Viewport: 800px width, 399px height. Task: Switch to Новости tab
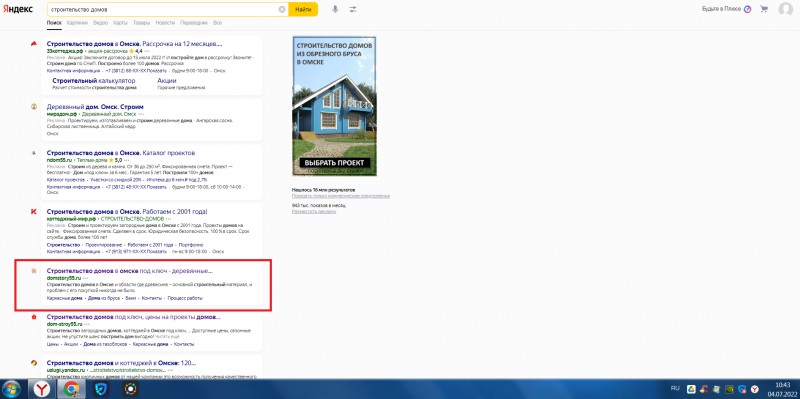point(165,23)
